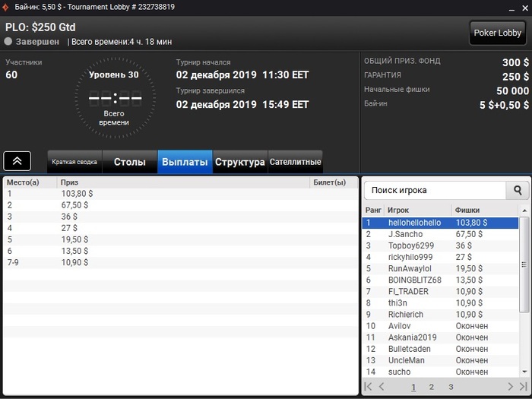This screenshot has height=399, width=532.
Task: Select player Richierich row
Action: click(440, 315)
